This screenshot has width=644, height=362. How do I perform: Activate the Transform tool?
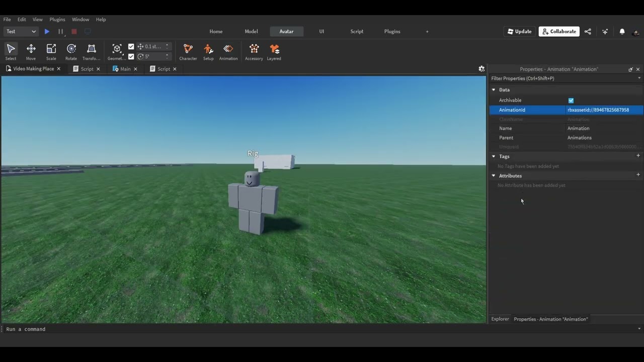click(91, 52)
